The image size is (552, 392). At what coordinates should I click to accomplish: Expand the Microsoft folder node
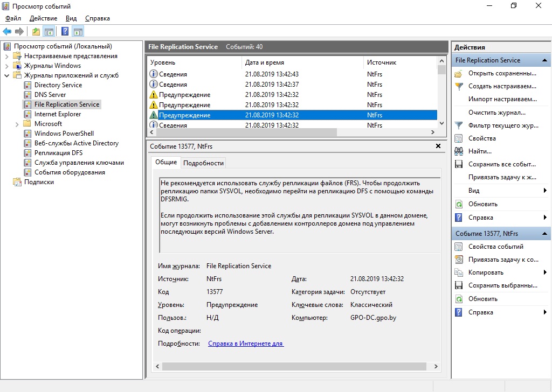coord(17,124)
